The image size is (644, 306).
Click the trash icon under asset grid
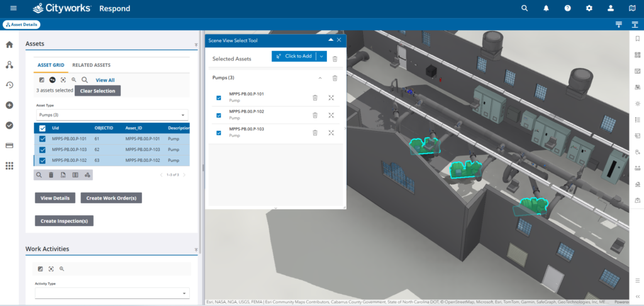click(x=51, y=175)
